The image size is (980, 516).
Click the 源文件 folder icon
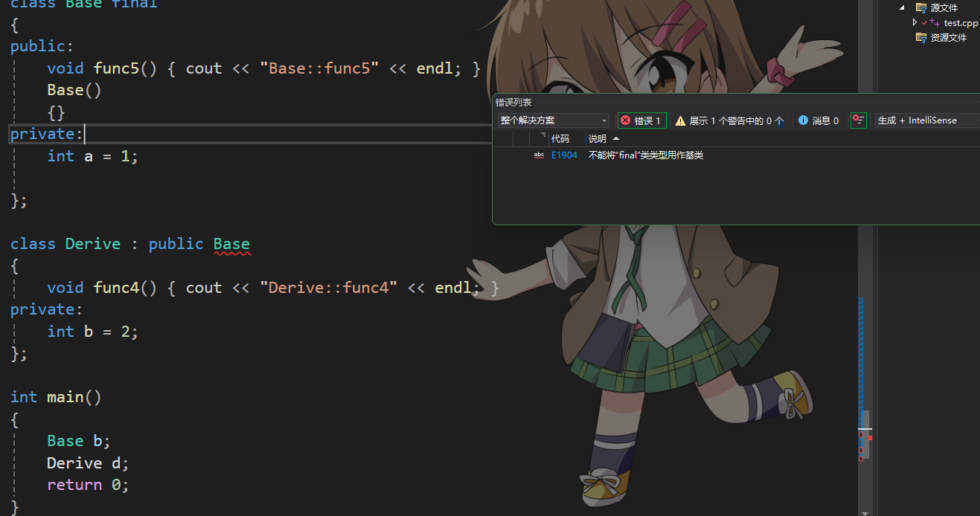pos(921,7)
